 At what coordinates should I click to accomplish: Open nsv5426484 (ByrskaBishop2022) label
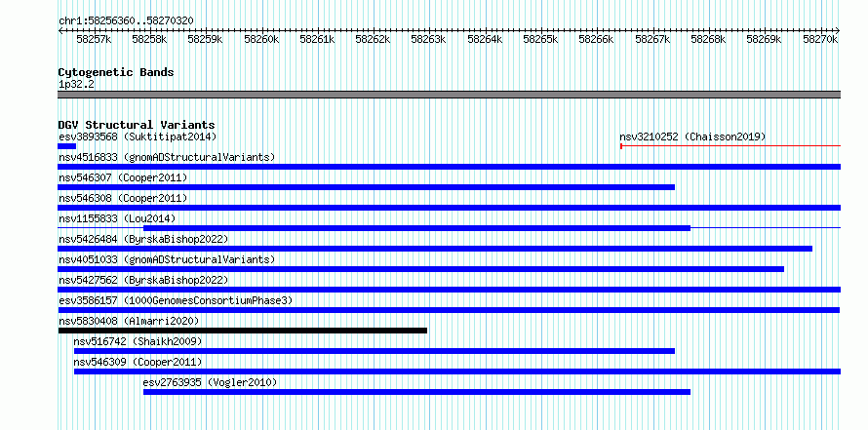coord(143,239)
